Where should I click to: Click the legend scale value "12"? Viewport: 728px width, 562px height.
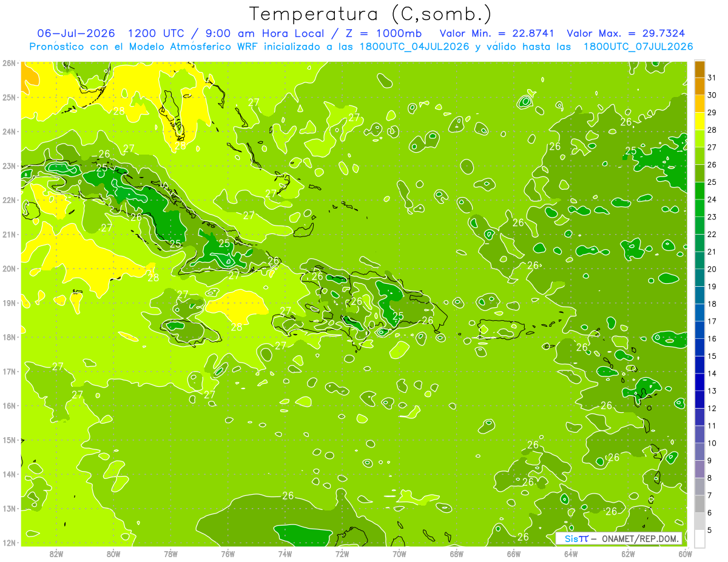712,409
